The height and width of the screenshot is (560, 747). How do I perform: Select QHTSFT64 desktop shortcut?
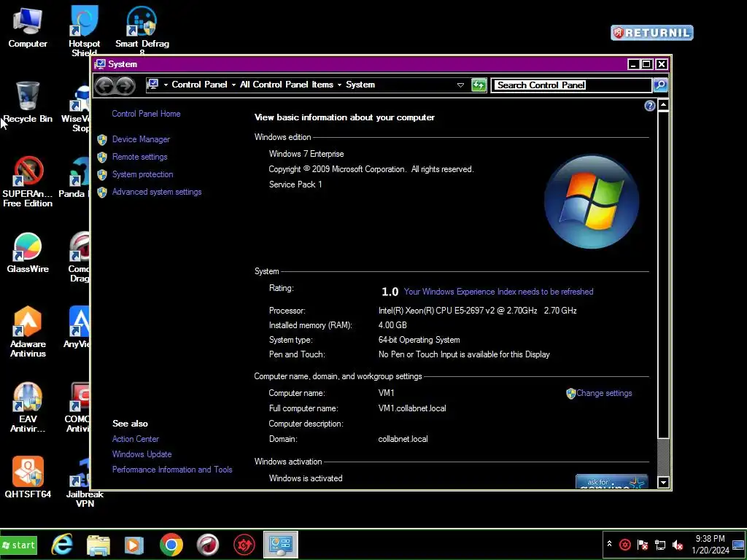28,477
